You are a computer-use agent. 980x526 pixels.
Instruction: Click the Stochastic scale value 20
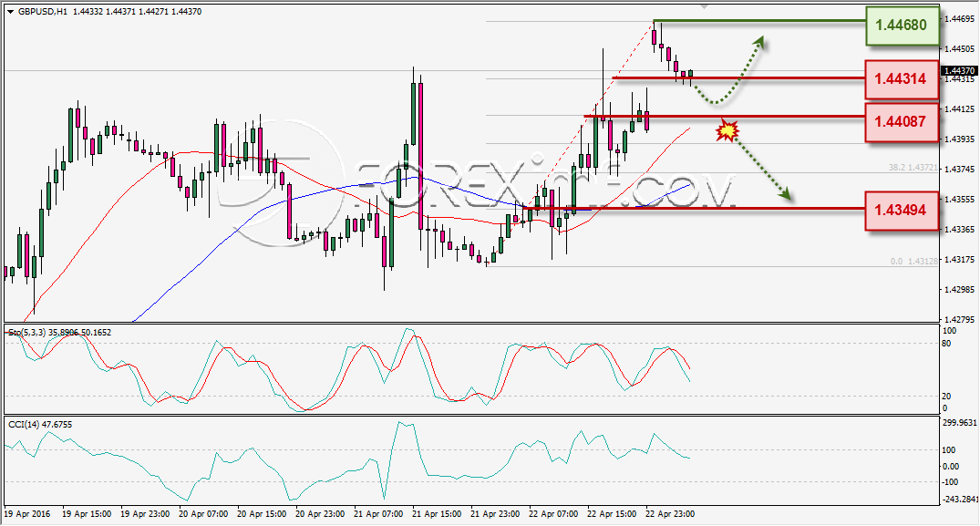click(x=946, y=396)
